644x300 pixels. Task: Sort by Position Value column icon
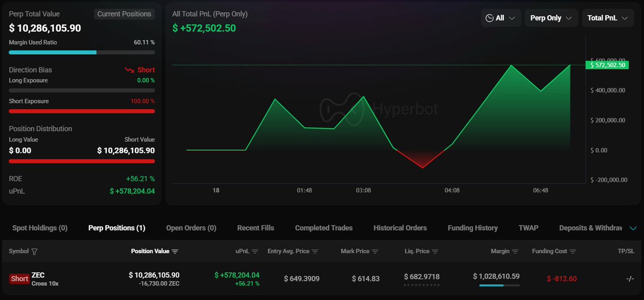coord(175,251)
